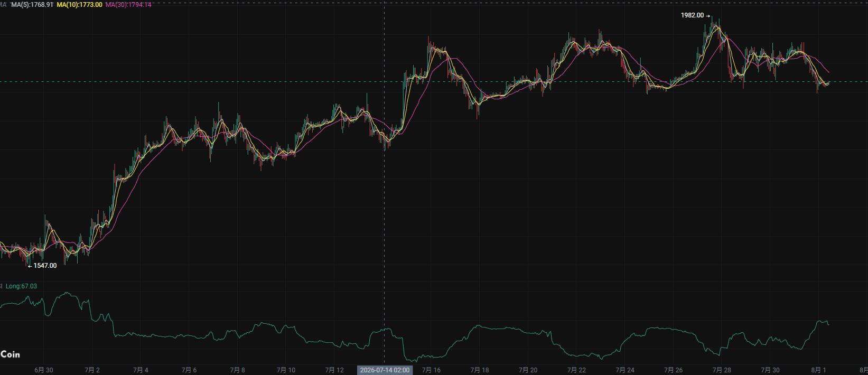Click the 7月 10 date on time axis
This screenshot has width=868, height=375.
(286, 370)
